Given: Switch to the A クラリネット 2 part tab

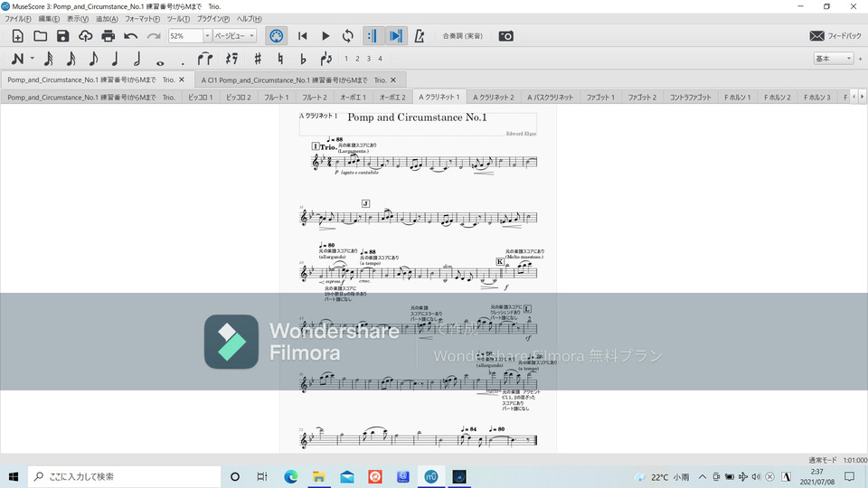Looking at the screenshot, I should tap(494, 97).
